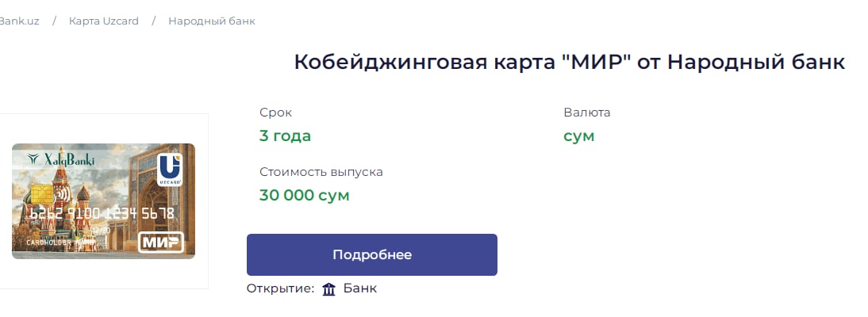Click the "Банк" text next to Открытие
Viewport: 868px width, 317px height.
[360, 288]
